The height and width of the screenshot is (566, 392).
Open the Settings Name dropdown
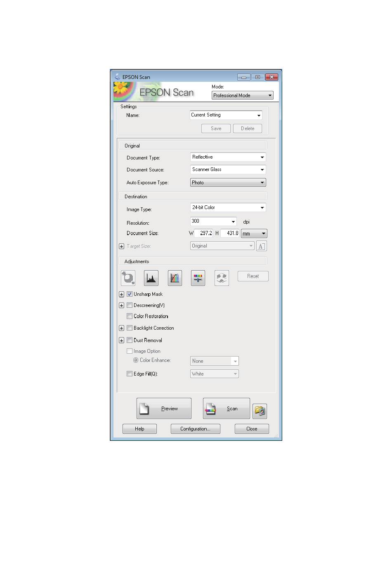tap(226, 115)
